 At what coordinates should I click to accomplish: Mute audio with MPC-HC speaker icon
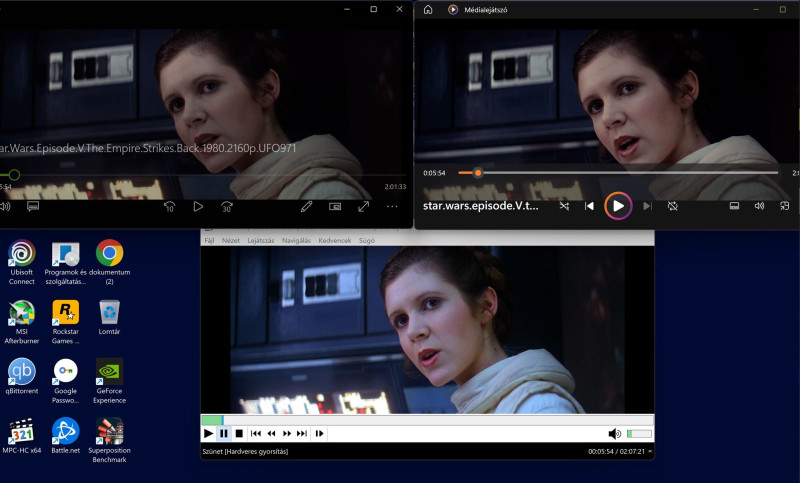pyautogui.click(x=615, y=434)
